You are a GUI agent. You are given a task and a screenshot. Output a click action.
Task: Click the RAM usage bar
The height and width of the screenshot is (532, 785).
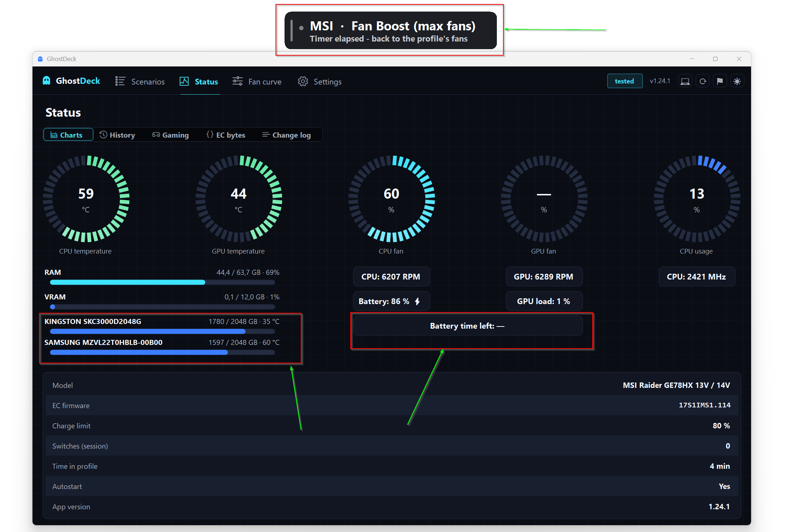pyautogui.click(x=162, y=282)
